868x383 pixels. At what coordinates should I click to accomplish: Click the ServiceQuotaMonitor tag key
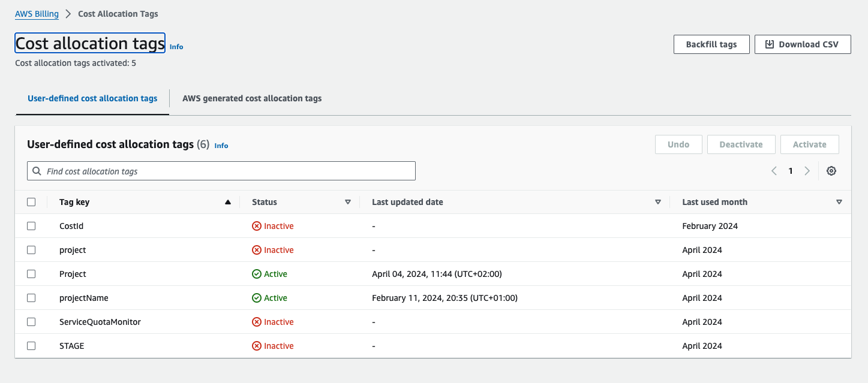tap(100, 322)
